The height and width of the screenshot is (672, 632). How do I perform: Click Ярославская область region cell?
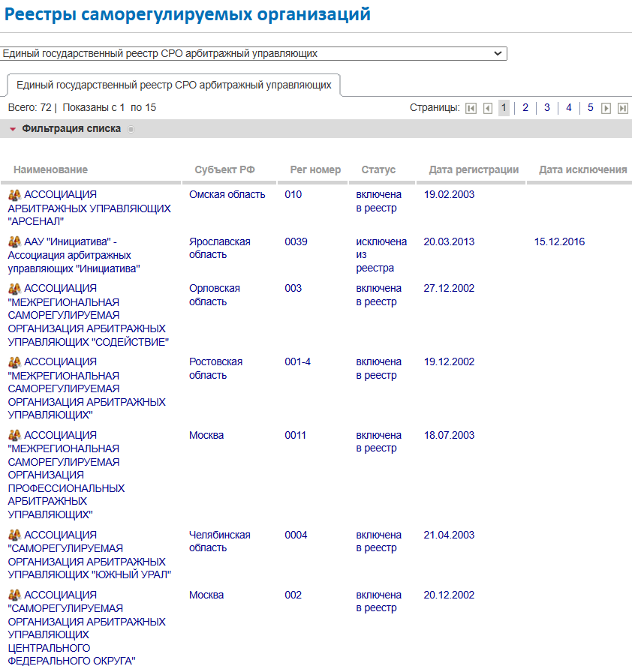click(x=219, y=248)
